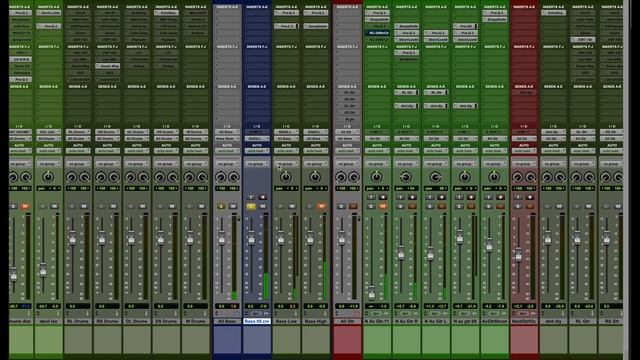Click the pan knob on Bass High track
This screenshot has width=640, height=360.
pos(315,177)
